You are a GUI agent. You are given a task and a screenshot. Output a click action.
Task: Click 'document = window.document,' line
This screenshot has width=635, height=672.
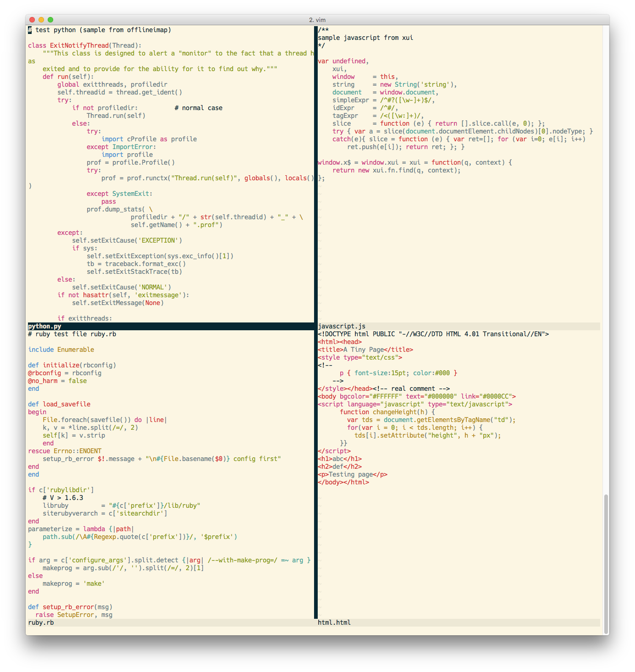[386, 92]
